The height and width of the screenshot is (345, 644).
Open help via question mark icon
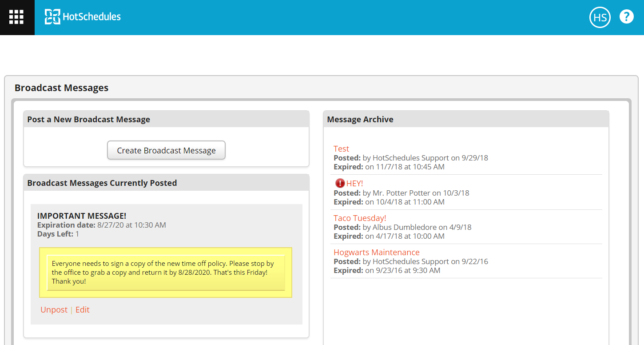(x=626, y=17)
